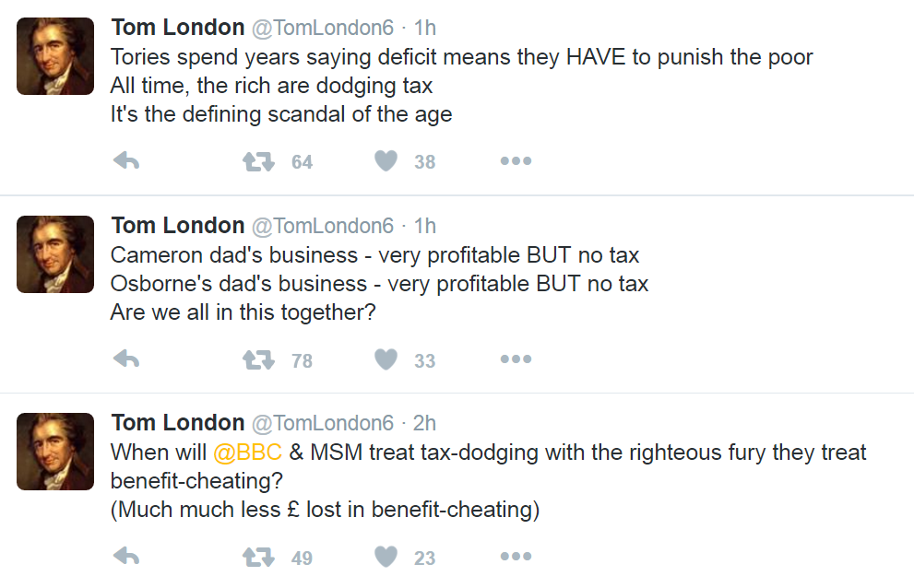
Task: Like the tweet with 38 likes
Action: [x=386, y=162]
